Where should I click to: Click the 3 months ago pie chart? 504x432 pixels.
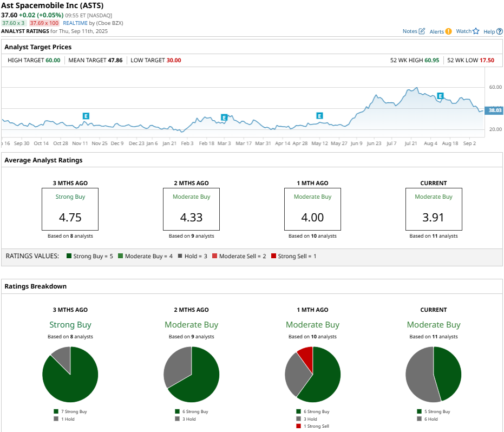tap(70, 375)
